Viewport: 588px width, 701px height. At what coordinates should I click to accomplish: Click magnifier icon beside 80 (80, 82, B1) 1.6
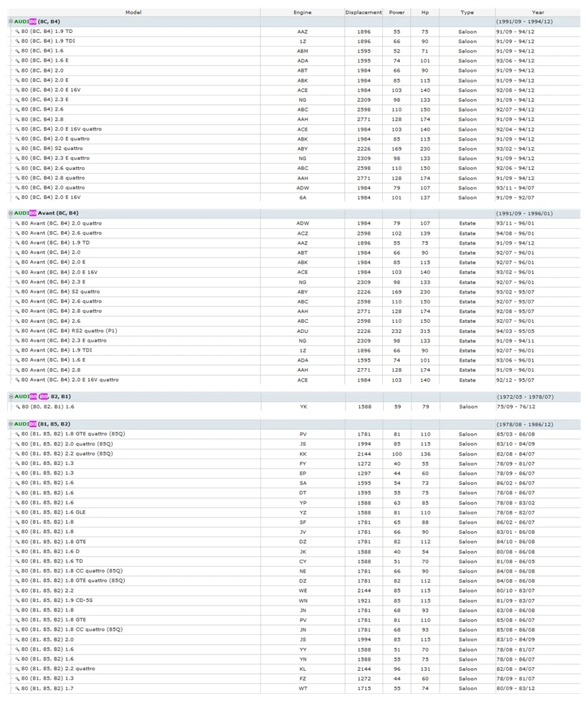(18, 408)
